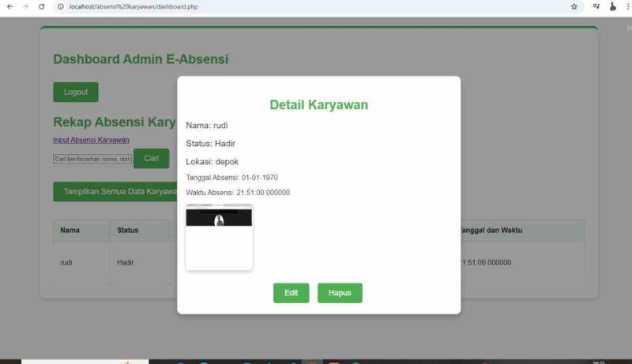Click the Nama column header
Image resolution: width=632 pixels, height=364 pixels.
pos(70,230)
